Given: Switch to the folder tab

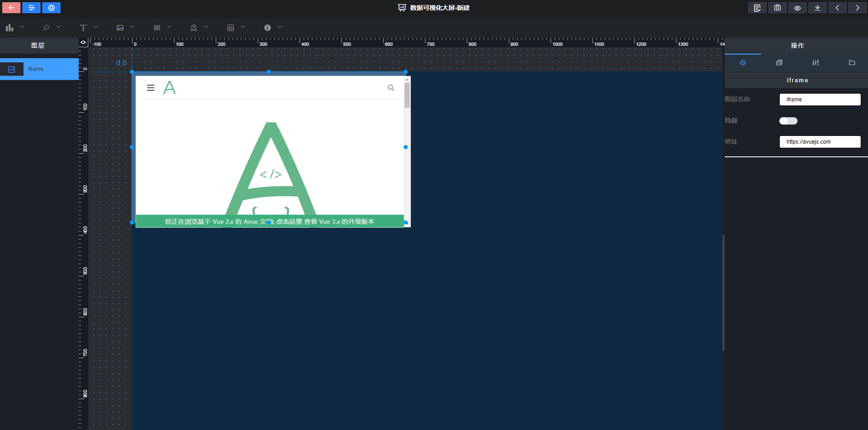Looking at the screenshot, I should point(852,63).
